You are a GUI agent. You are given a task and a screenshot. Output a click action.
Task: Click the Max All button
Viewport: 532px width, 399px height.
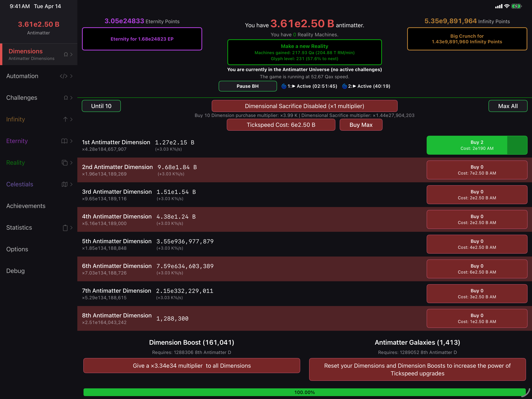(x=508, y=106)
